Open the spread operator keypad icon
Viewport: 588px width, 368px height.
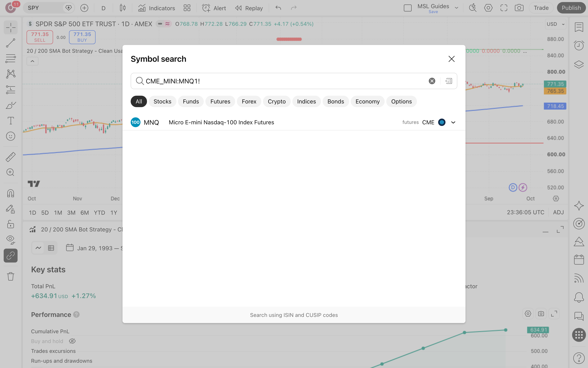coord(449,81)
